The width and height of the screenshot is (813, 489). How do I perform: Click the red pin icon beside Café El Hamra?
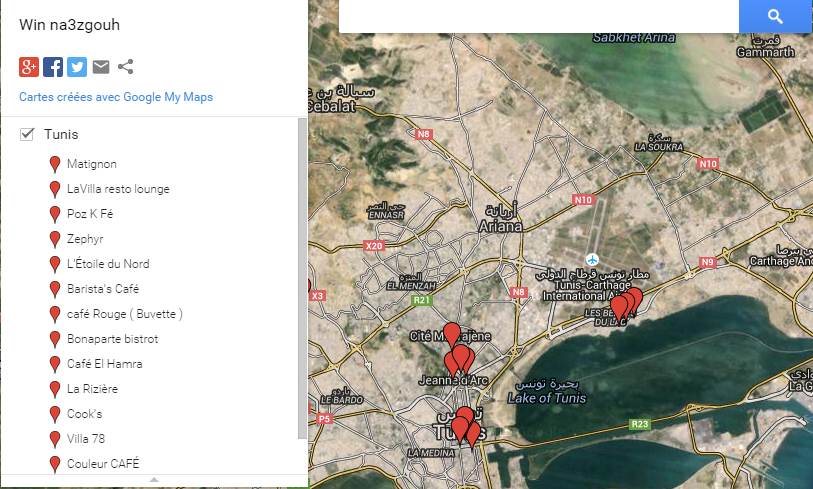coord(55,364)
